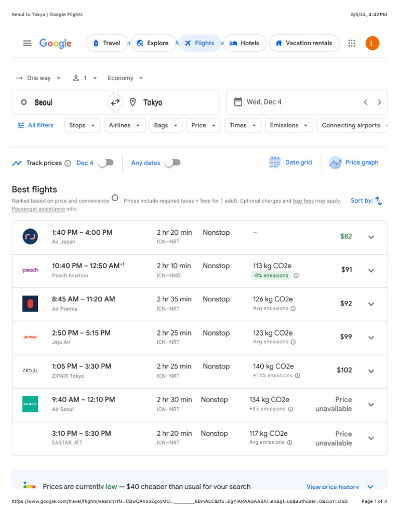The height and width of the screenshot is (532, 399).
Task: Click the $82 price of Air Japan flight
Action: pyautogui.click(x=346, y=236)
